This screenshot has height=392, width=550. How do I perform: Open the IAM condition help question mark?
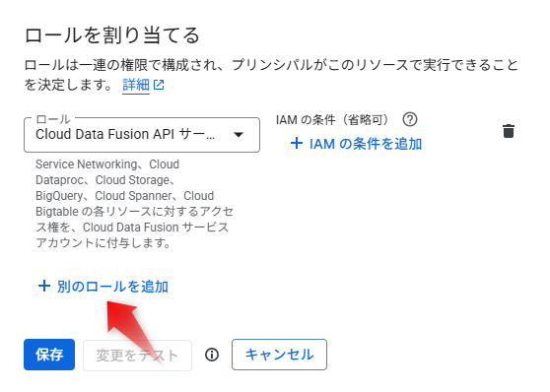coord(410,119)
